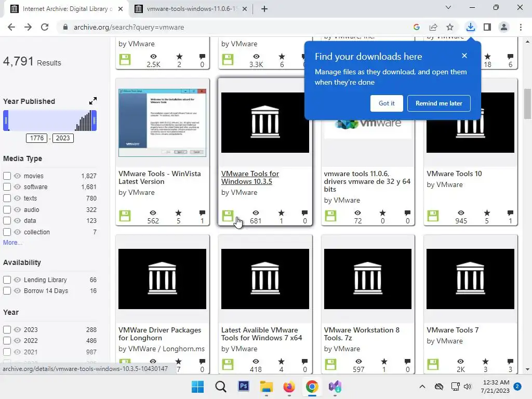
Task: Open Visual Studio from taskbar
Action: [335, 387]
